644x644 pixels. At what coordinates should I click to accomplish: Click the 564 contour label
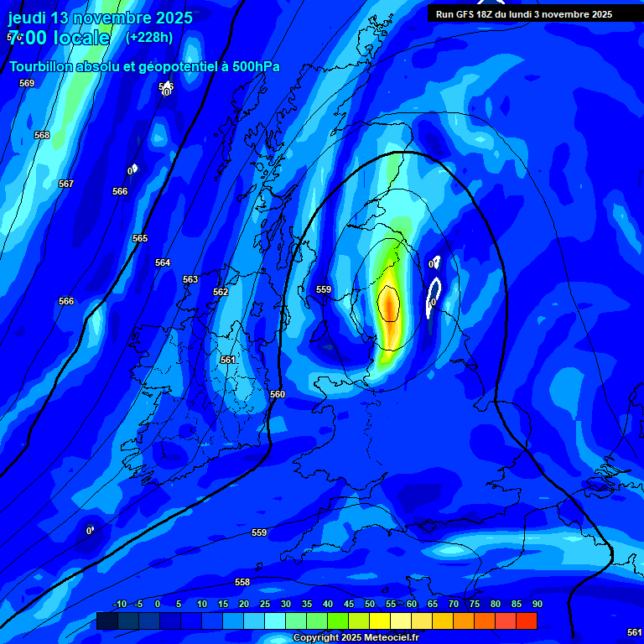(x=163, y=262)
